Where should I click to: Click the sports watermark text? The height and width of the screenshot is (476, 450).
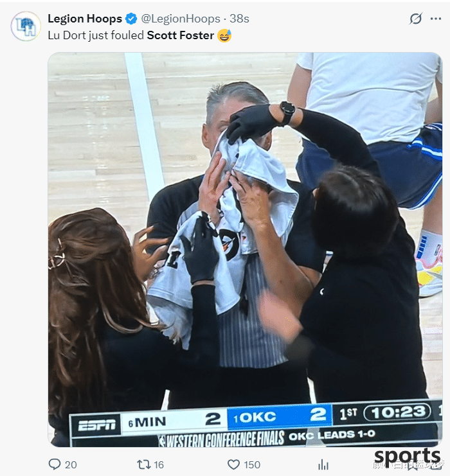407,457
